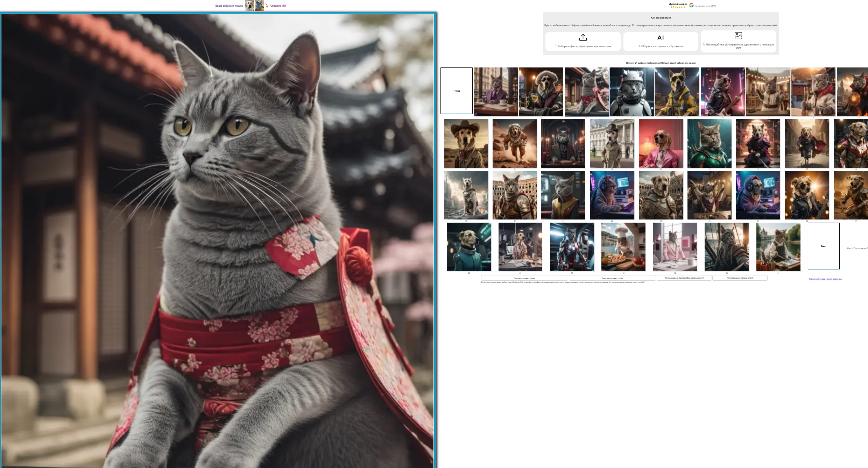This screenshot has height=468, width=868.
Task: Select superhero dog with red cape thumbnail 17
Action: coord(807,144)
